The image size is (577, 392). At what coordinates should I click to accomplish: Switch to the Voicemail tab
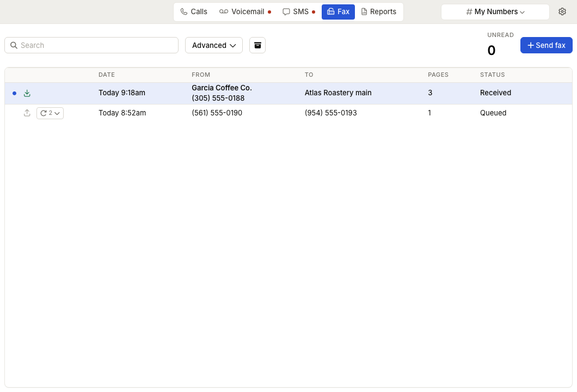245,12
